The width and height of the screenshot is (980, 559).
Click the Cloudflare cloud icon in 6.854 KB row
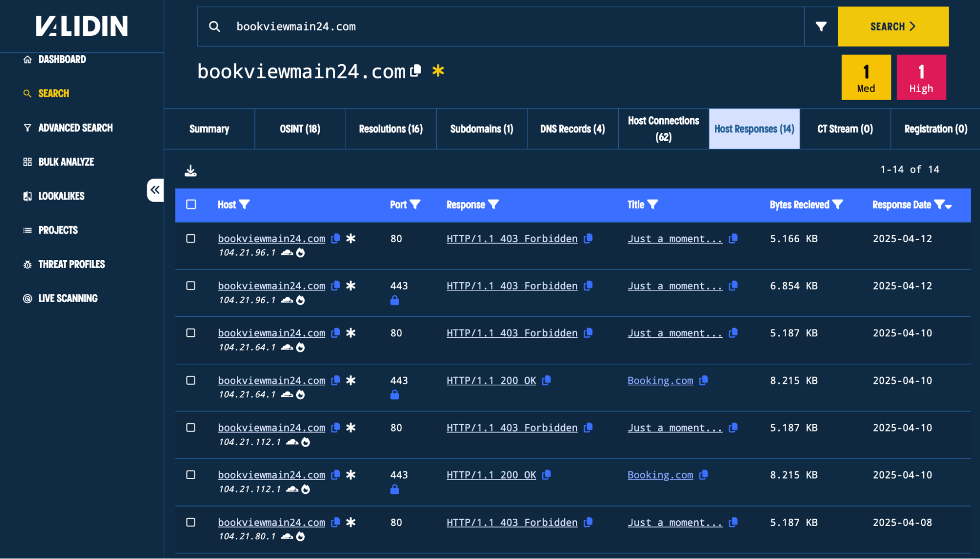[287, 300]
